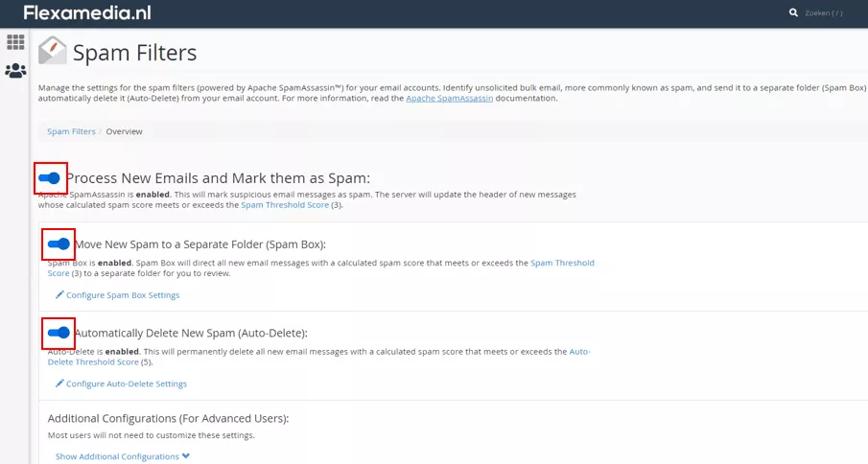Click the search magnifier icon
The height and width of the screenshot is (464, 868).
click(793, 12)
